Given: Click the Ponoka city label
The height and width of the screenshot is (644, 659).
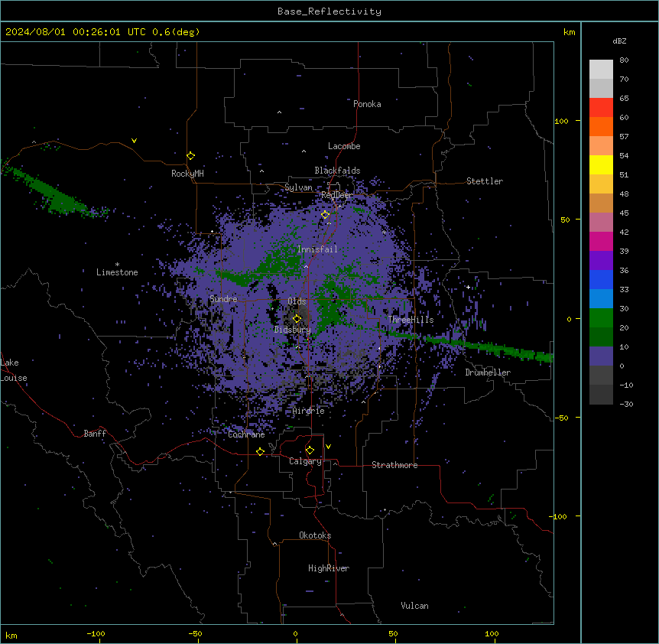Looking at the screenshot, I should 367,104.
